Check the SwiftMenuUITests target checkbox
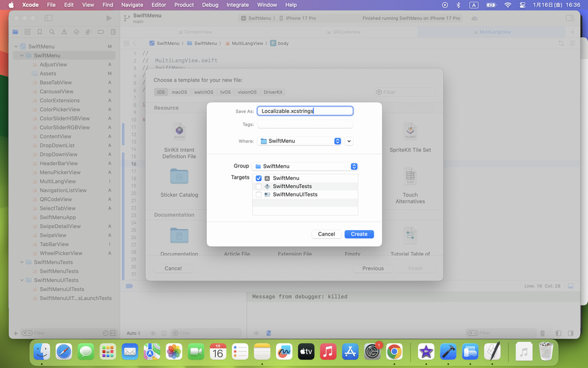 [258, 194]
